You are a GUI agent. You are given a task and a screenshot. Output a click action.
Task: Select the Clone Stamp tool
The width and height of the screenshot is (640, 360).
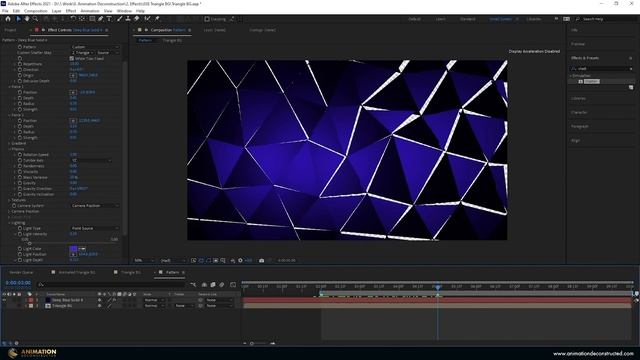(128, 19)
